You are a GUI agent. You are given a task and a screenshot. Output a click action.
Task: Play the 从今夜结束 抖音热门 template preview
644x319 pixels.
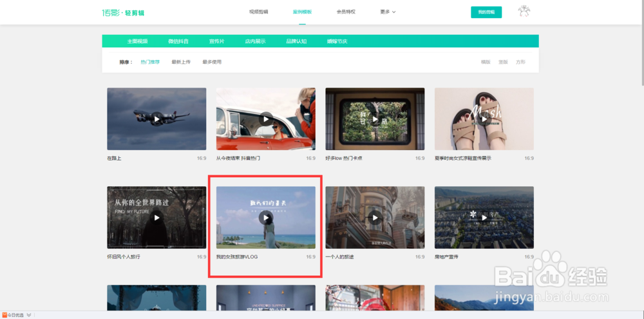pos(266,119)
